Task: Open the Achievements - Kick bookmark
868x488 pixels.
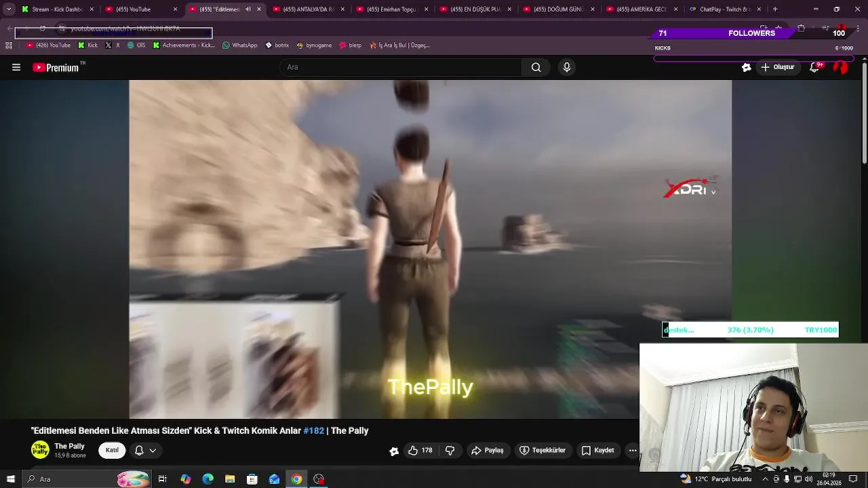Action: click(x=184, y=45)
